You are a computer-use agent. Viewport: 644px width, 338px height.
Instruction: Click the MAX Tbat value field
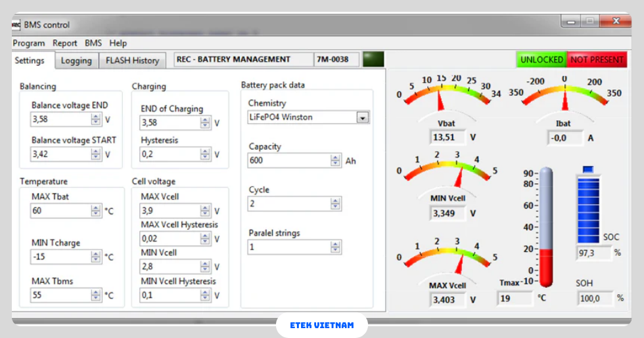pos(60,211)
